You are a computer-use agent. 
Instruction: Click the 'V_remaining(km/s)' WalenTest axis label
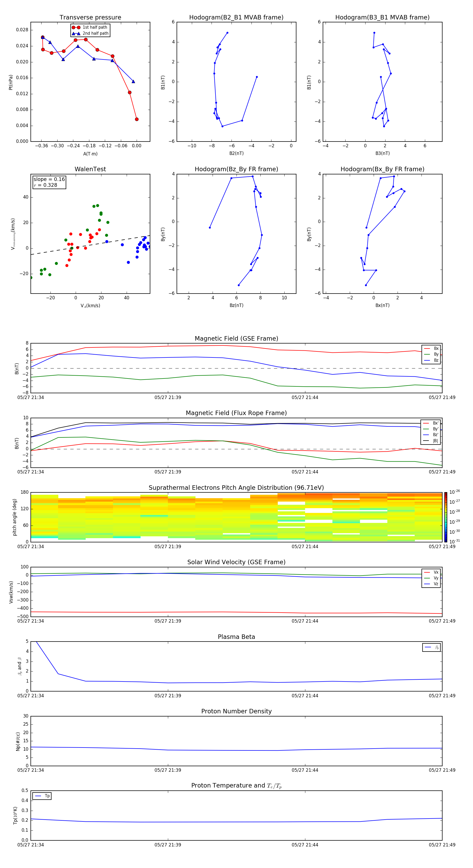point(13,234)
